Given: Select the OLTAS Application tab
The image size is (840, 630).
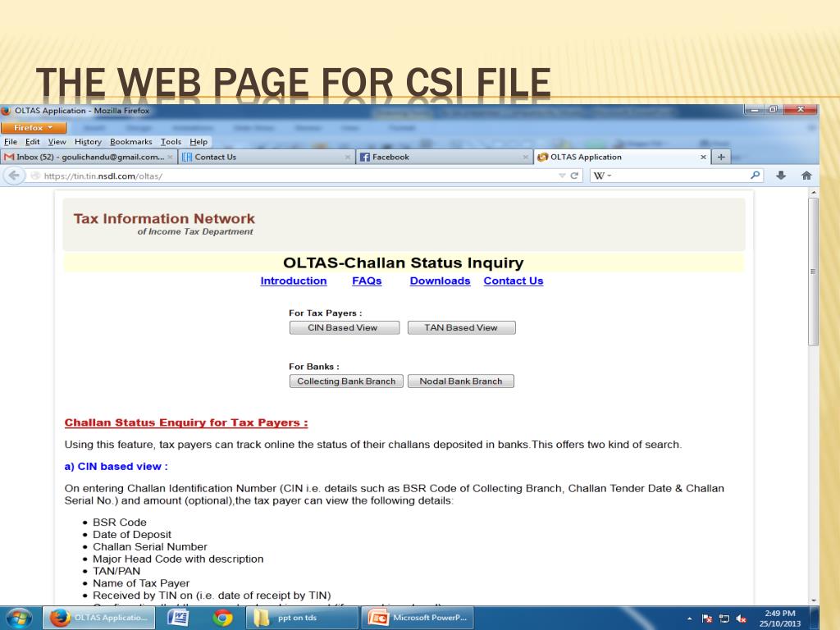Looking at the screenshot, I should point(622,157).
